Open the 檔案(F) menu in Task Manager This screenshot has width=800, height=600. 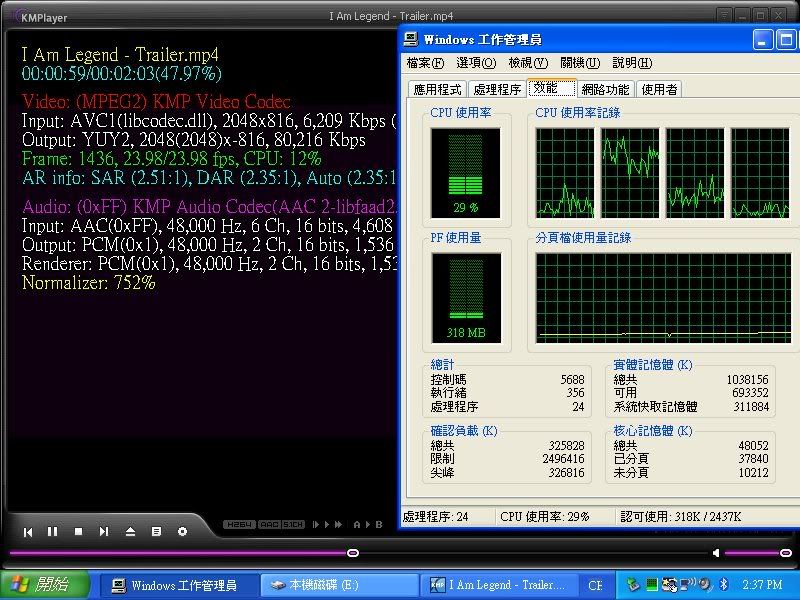(425, 63)
